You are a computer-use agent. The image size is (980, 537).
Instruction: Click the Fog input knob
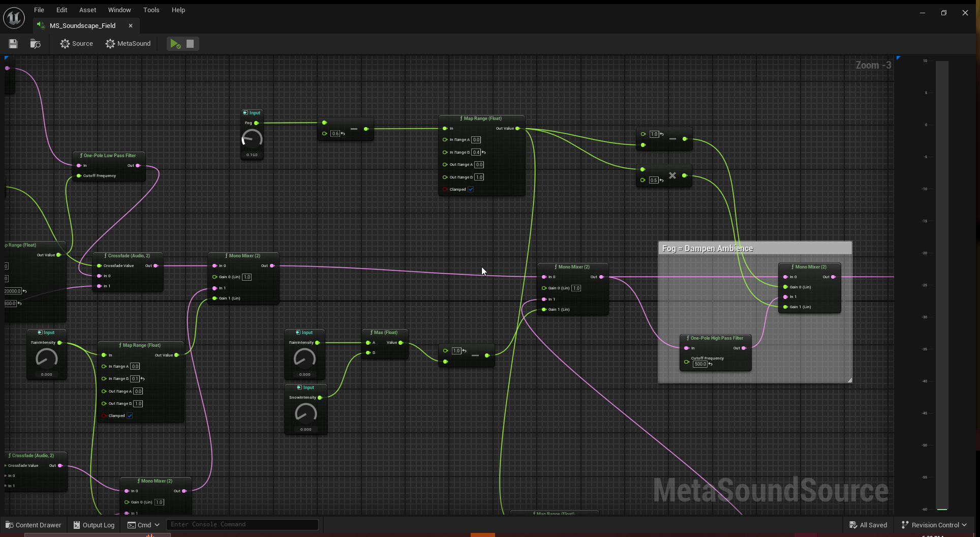point(252,139)
